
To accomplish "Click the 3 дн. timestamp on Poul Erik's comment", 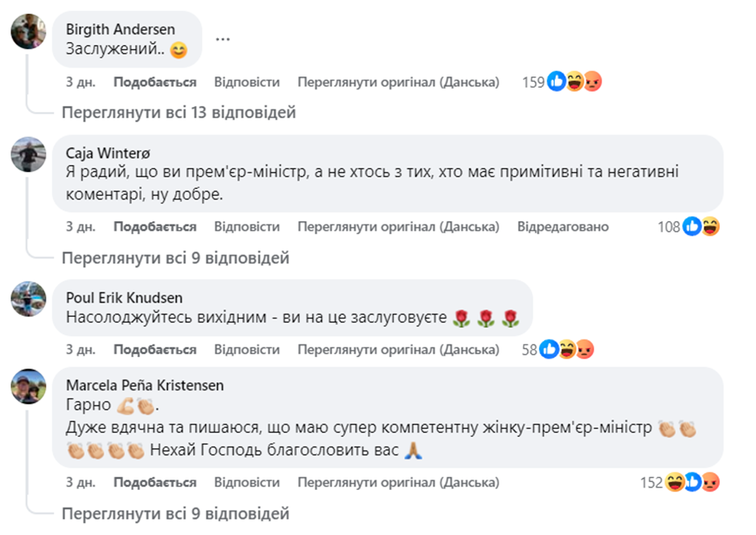I will [x=80, y=350].
